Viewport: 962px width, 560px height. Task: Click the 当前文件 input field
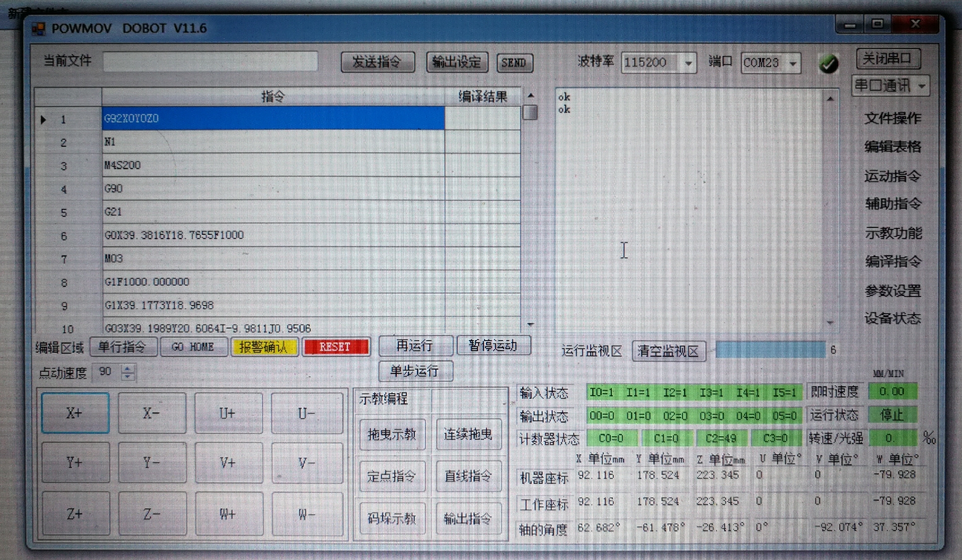(x=210, y=62)
